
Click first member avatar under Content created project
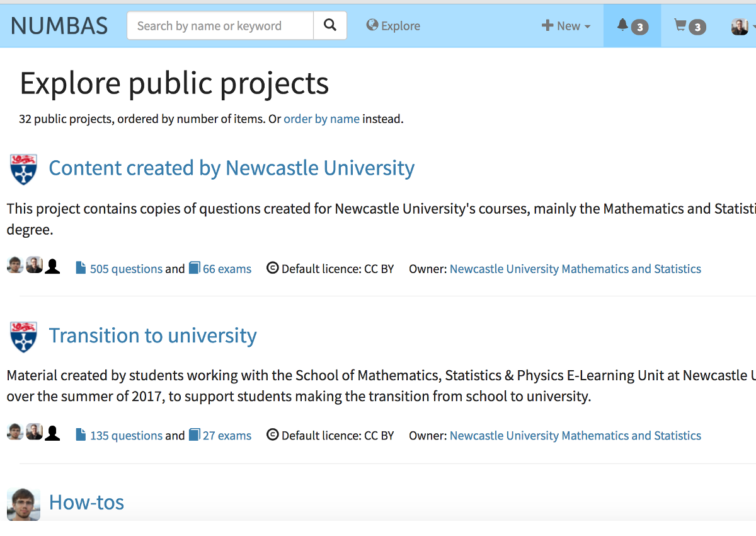[15, 265]
